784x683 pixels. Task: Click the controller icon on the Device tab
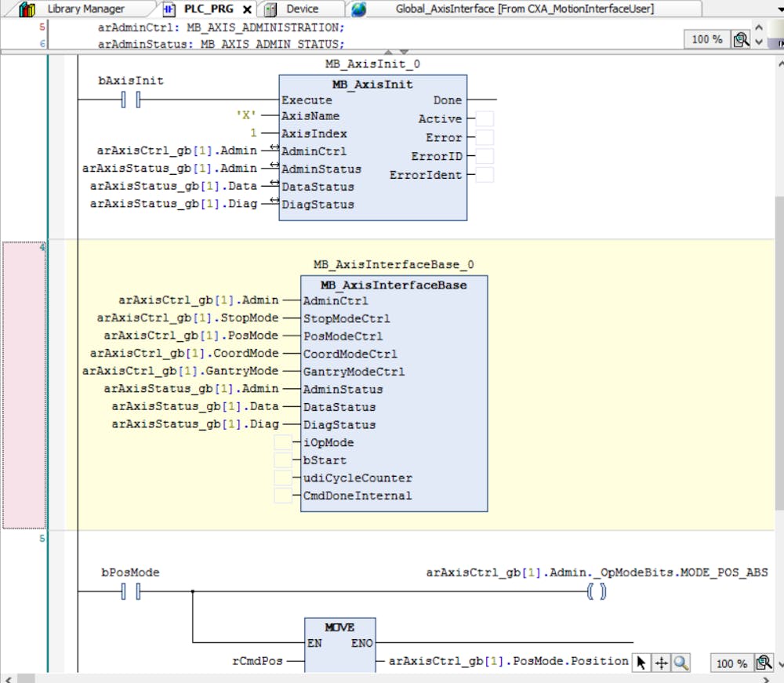[270, 9]
